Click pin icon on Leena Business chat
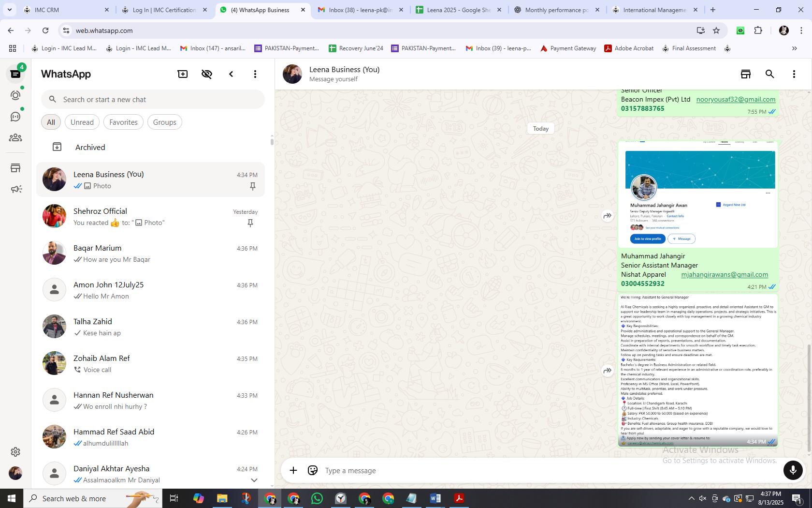Image resolution: width=812 pixels, height=508 pixels. [252, 186]
